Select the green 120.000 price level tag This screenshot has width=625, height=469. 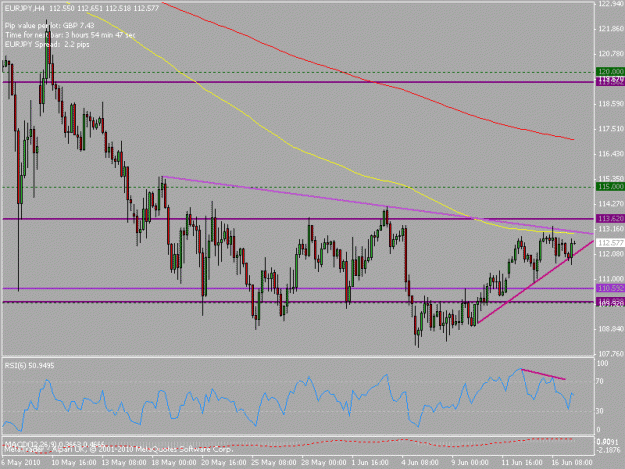[x=610, y=72]
